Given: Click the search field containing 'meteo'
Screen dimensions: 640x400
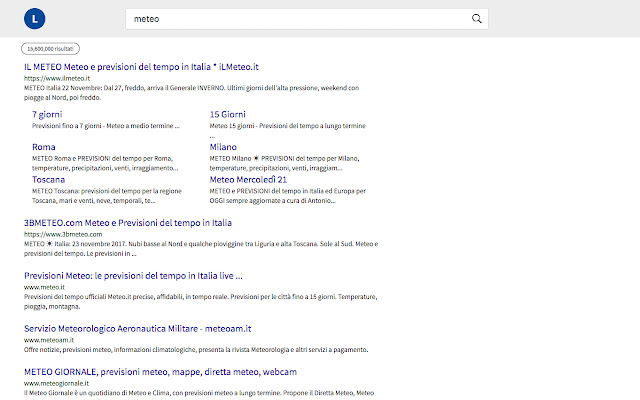Looking at the screenshot, I should click(300, 19).
